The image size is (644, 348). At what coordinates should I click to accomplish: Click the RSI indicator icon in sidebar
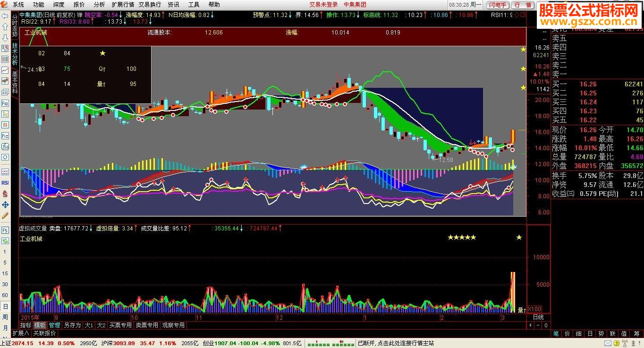click(5, 183)
